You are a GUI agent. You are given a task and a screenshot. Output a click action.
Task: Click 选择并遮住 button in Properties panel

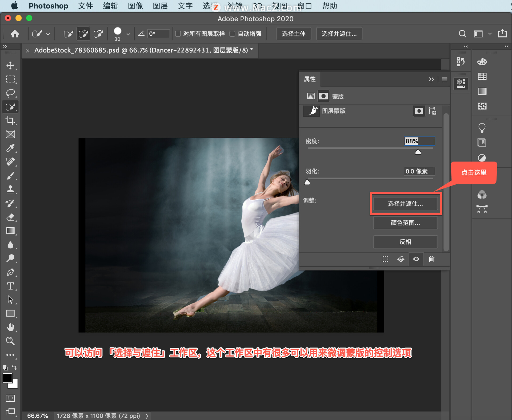click(x=405, y=203)
